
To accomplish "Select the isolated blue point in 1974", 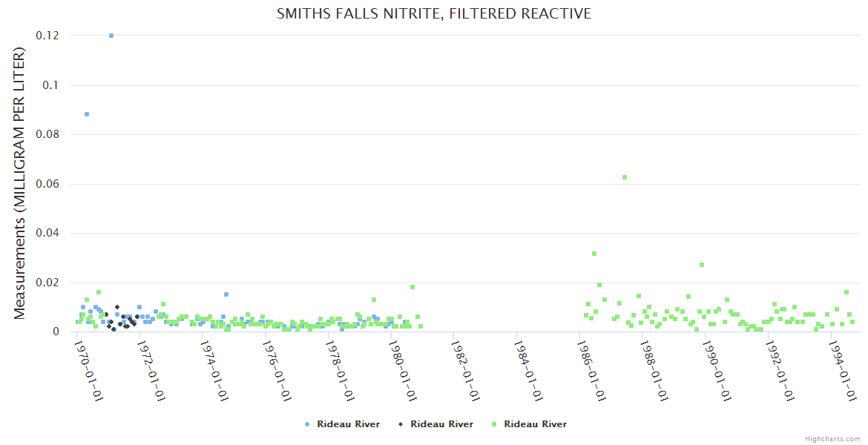I will [x=226, y=294].
